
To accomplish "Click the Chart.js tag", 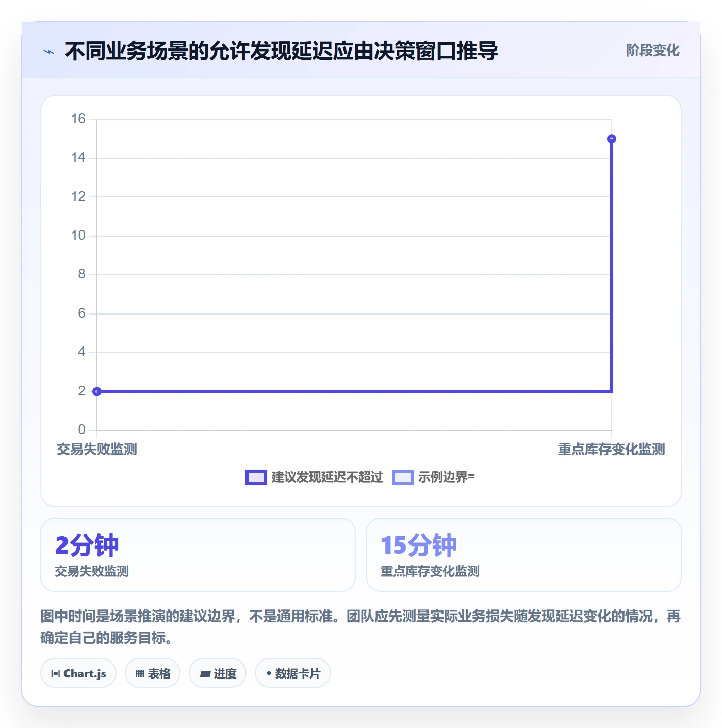I will pyautogui.click(x=78, y=673).
